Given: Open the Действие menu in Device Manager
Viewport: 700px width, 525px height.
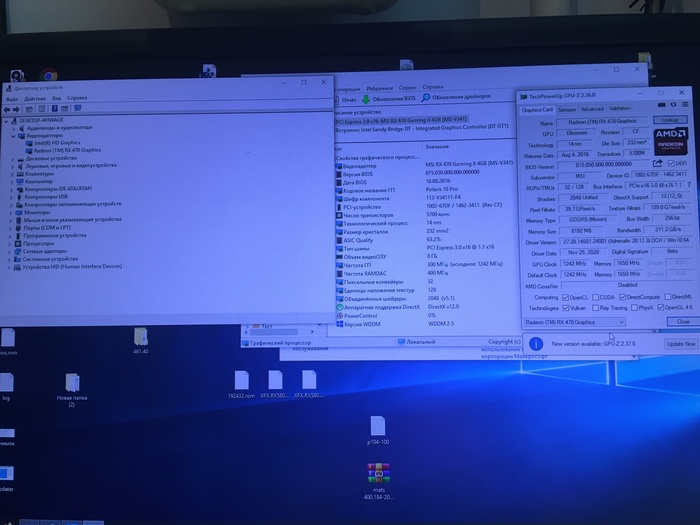Looking at the screenshot, I should 34,98.
